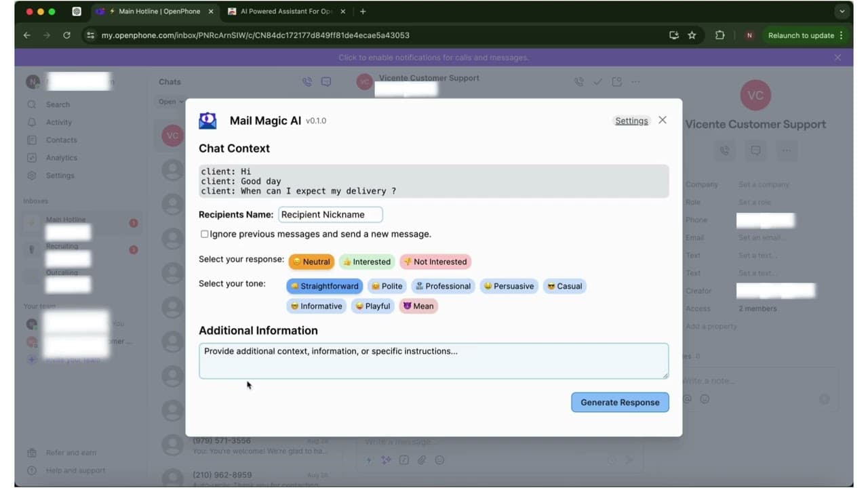The height and width of the screenshot is (488, 868).
Task: Open emoji picker in message composer
Action: point(439,460)
